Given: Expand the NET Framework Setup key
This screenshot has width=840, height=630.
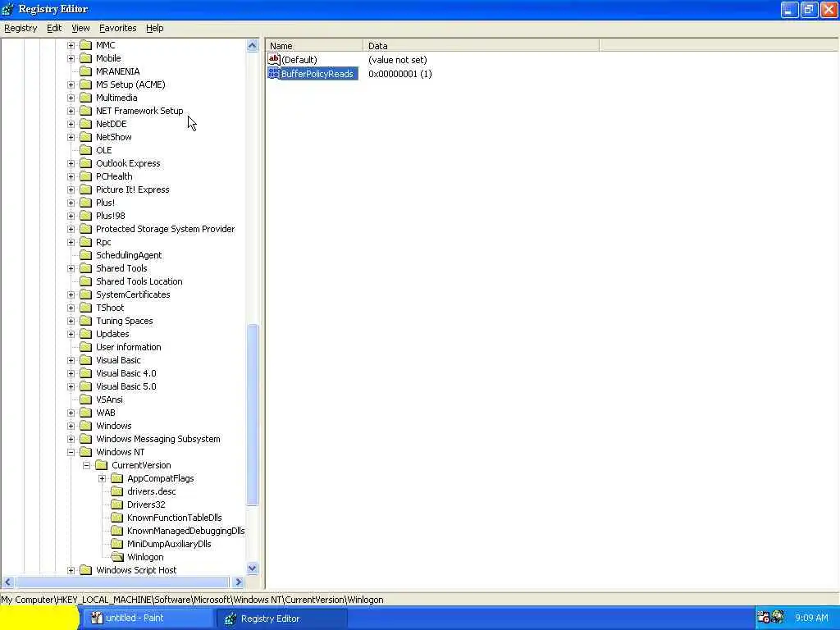Looking at the screenshot, I should coord(71,111).
